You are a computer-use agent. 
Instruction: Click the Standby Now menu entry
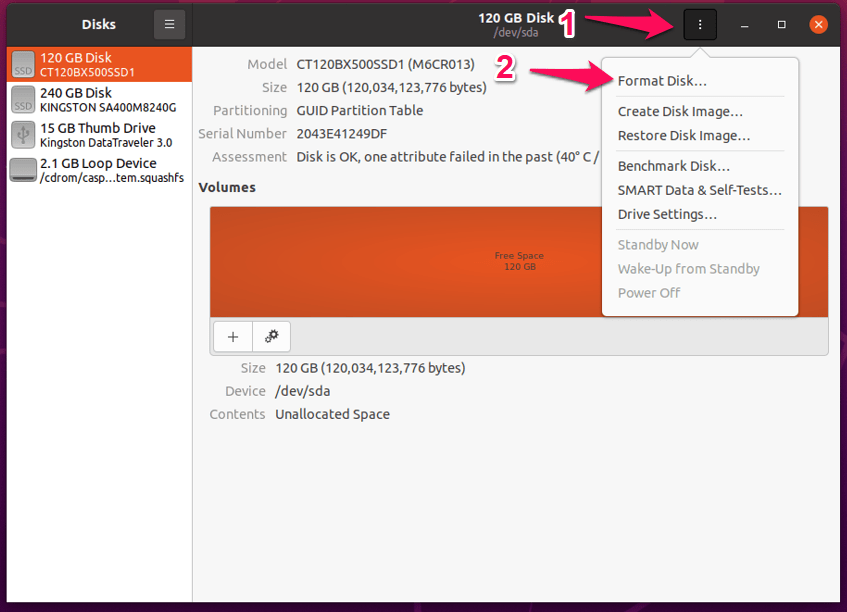pyautogui.click(x=658, y=245)
